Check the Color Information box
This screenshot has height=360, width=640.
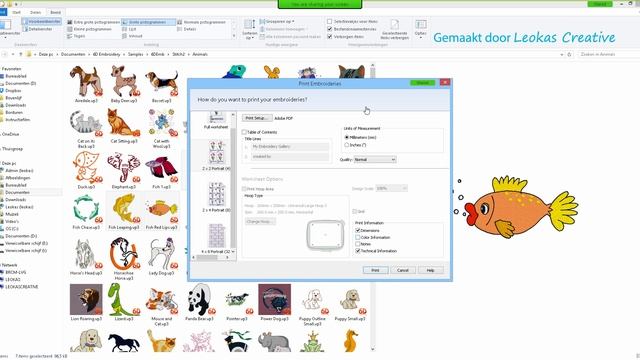click(358, 237)
